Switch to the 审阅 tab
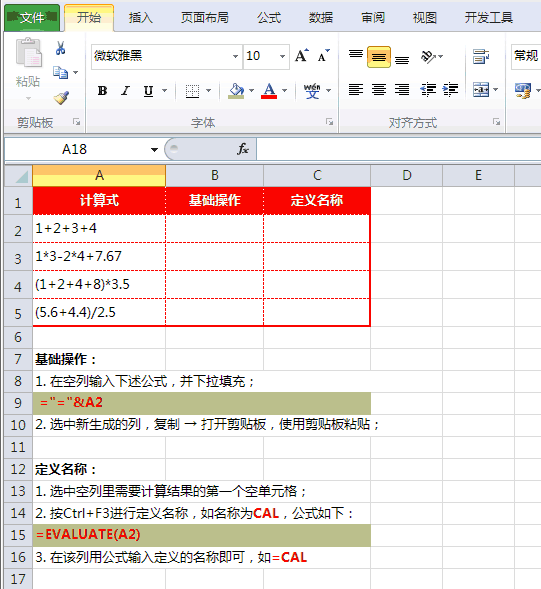Viewport: 541px width, 589px height. tap(373, 17)
